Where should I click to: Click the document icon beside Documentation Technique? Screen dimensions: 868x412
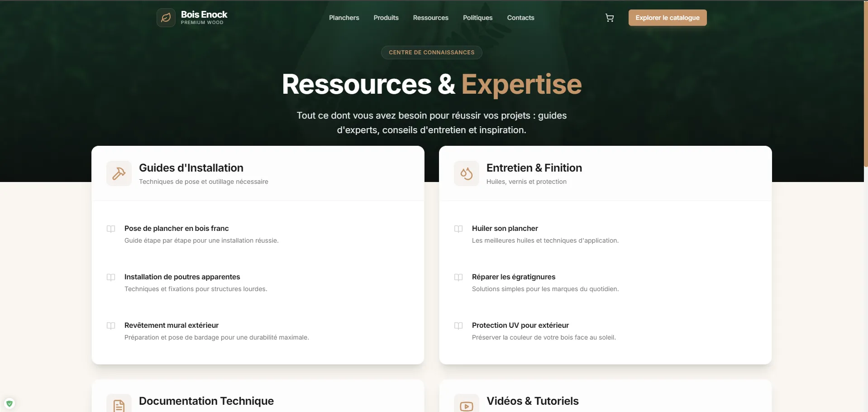118,405
